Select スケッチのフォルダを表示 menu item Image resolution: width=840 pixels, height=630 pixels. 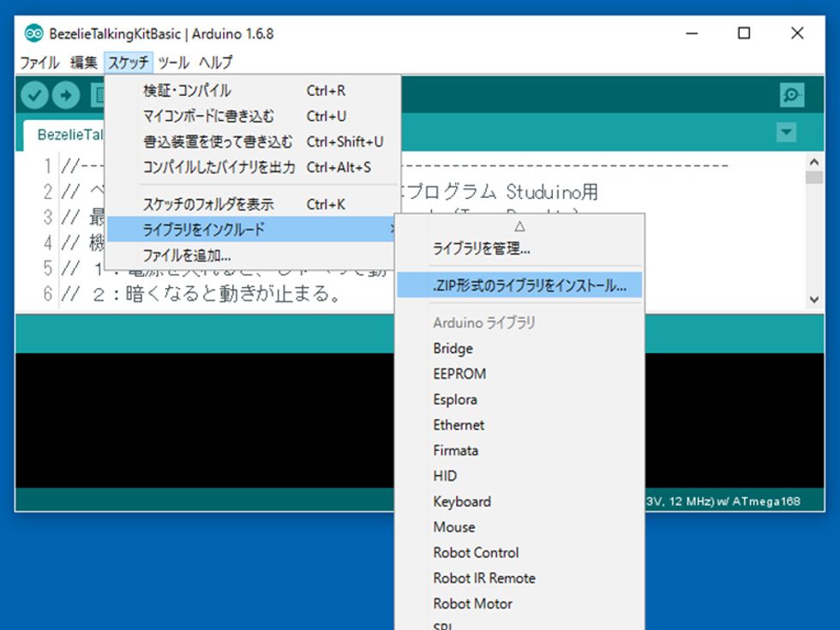pos(208,205)
